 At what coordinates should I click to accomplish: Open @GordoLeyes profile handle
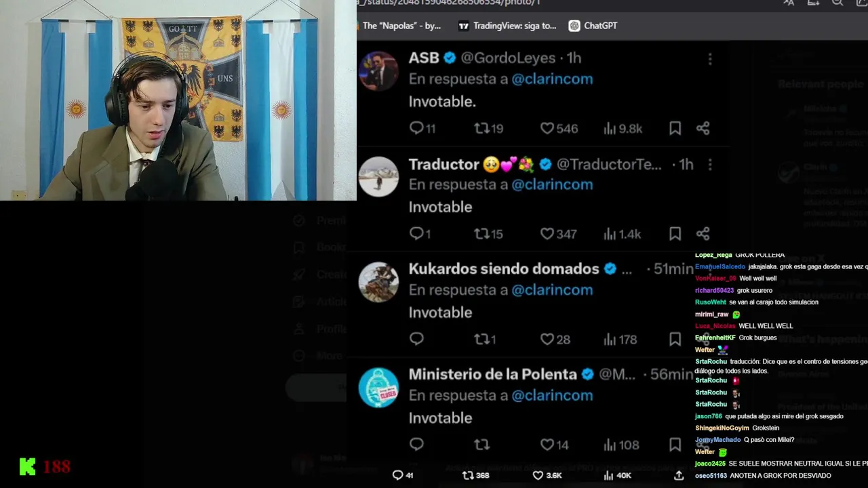508,58
